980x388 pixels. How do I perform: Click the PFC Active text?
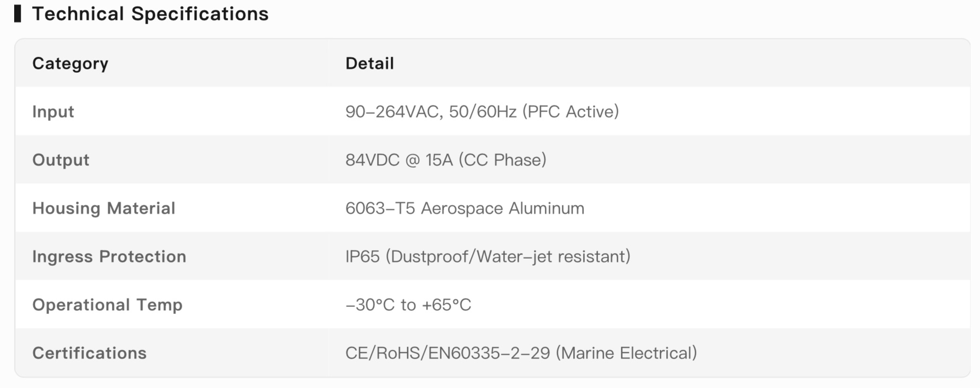(570, 112)
